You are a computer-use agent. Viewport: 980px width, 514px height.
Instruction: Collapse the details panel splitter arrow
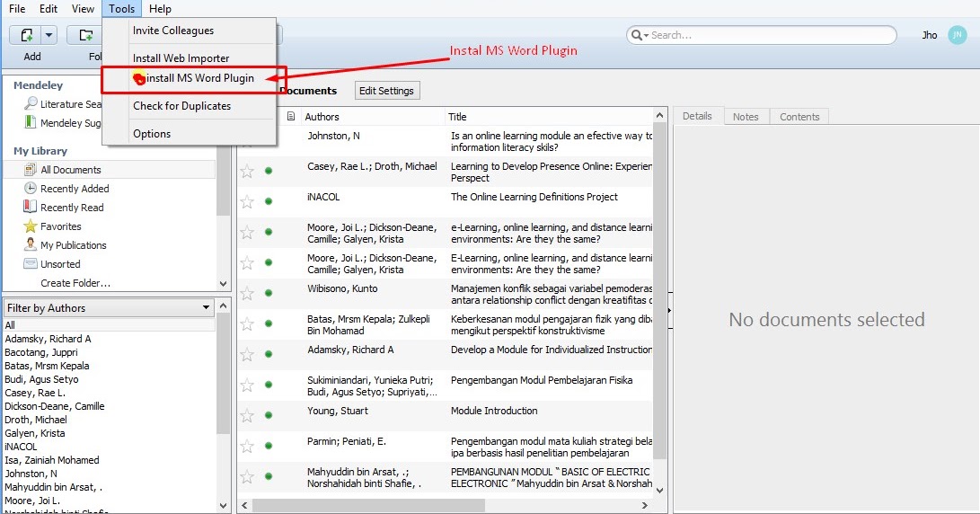[669, 310]
